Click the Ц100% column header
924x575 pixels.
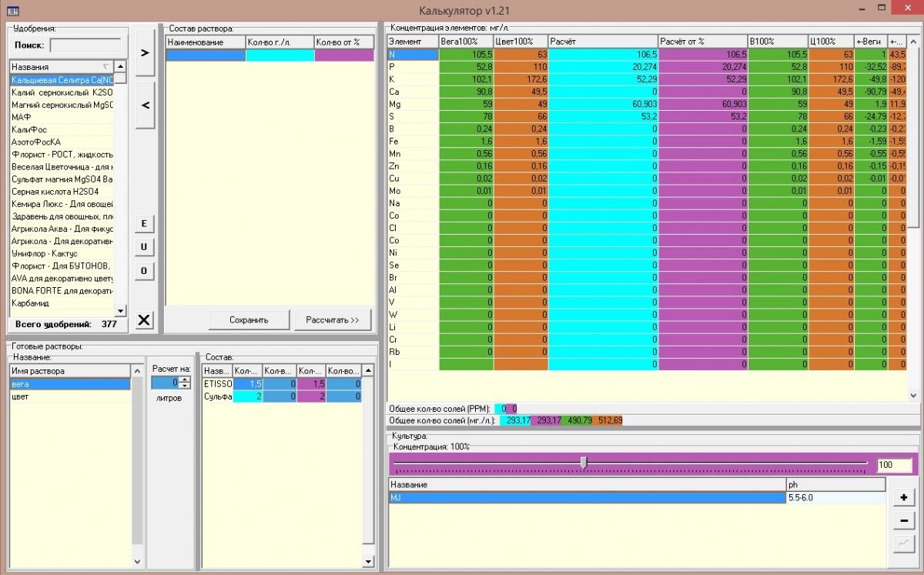point(832,41)
